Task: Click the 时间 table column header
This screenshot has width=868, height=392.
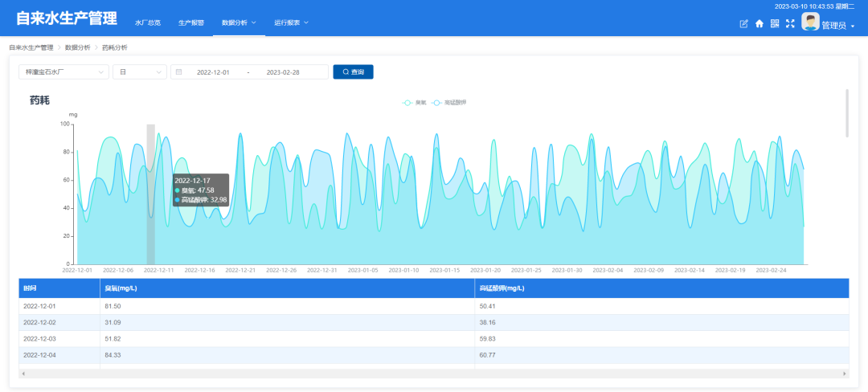Action: point(59,288)
